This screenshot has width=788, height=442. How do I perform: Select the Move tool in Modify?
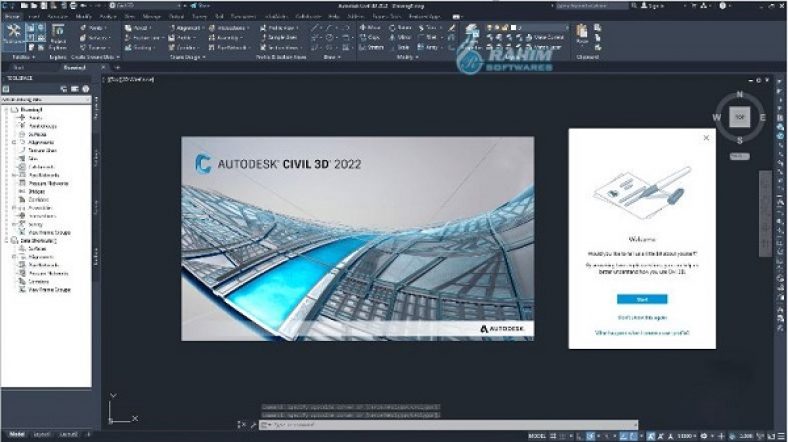coord(370,28)
